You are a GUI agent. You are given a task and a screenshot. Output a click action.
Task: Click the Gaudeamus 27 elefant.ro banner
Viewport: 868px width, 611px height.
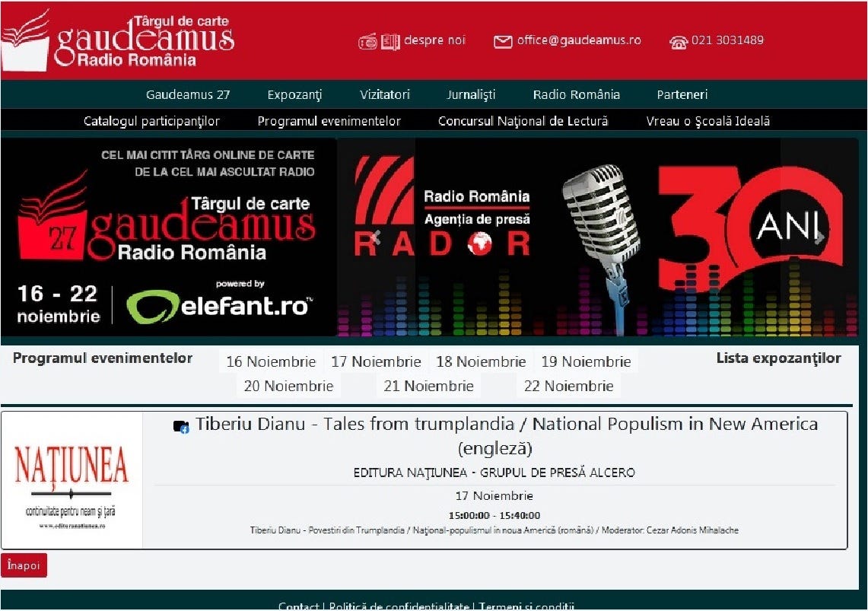click(x=169, y=237)
